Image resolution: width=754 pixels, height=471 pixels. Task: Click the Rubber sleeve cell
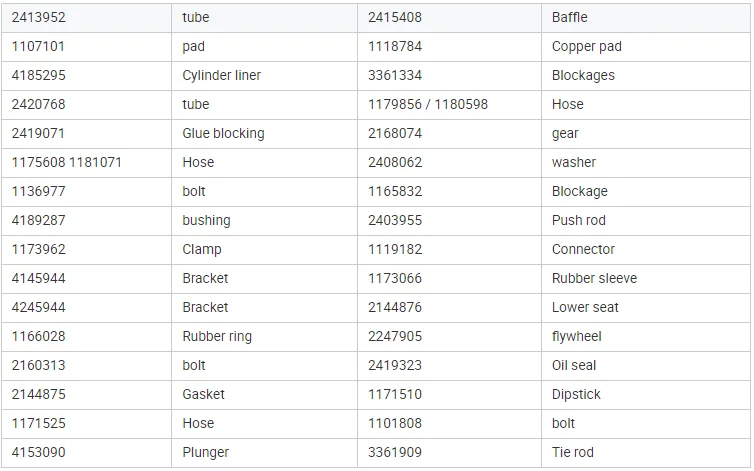point(594,278)
